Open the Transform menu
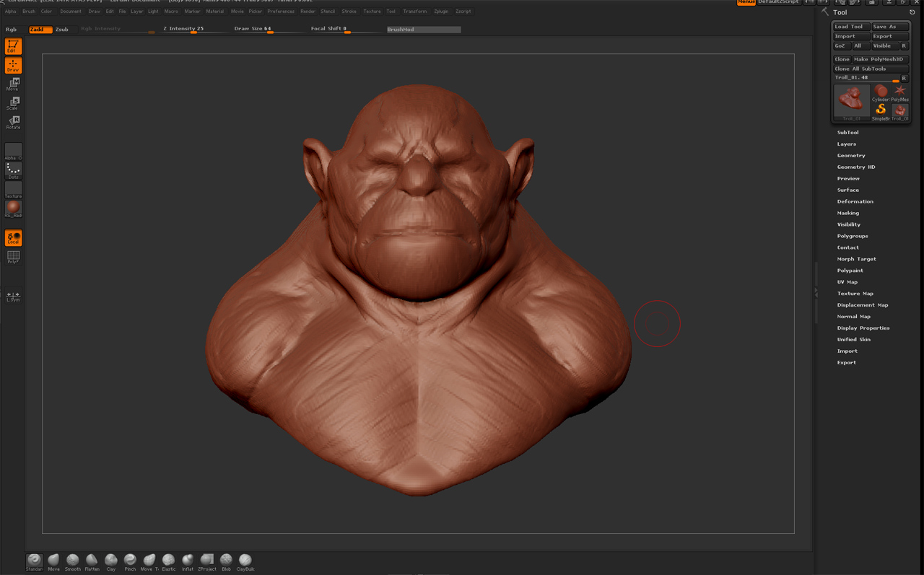Image resolution: width=924 pixels, height=575 pixels. 415,12
